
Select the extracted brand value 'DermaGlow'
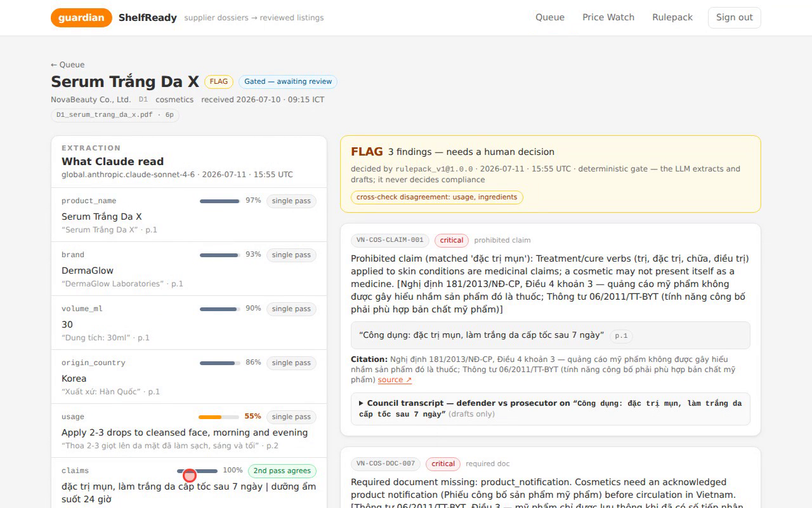88,271
